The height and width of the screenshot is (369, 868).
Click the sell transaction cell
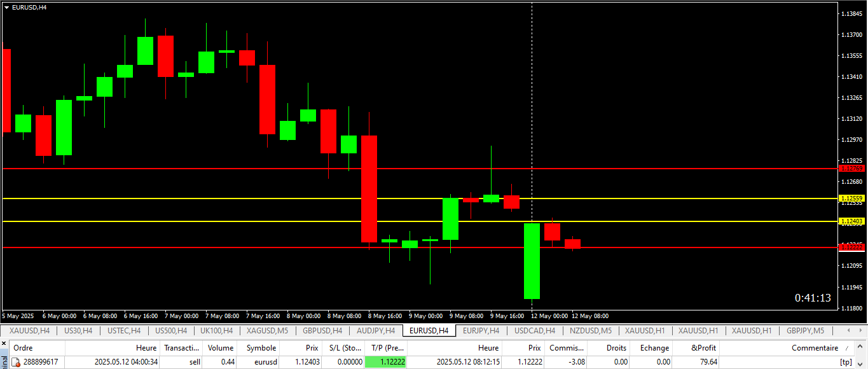click(195, 362)
